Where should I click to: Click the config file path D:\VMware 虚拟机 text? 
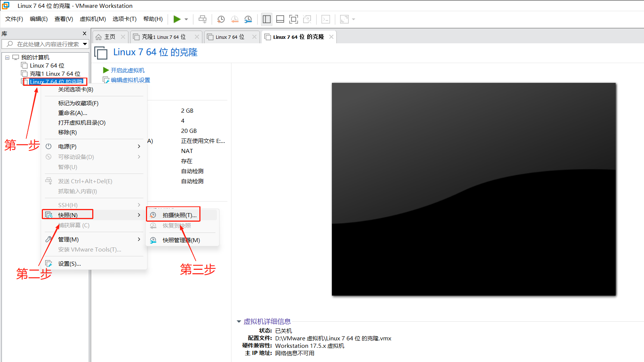[333, 338]
